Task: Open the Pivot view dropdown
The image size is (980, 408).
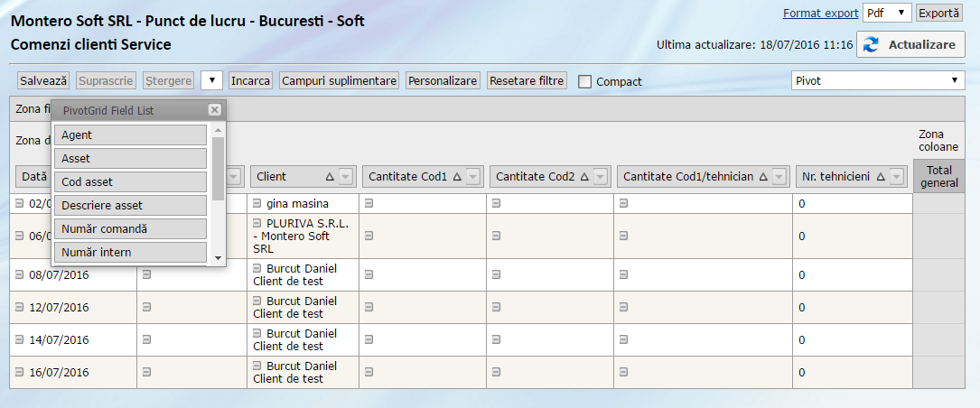Action: pos(877,81)
